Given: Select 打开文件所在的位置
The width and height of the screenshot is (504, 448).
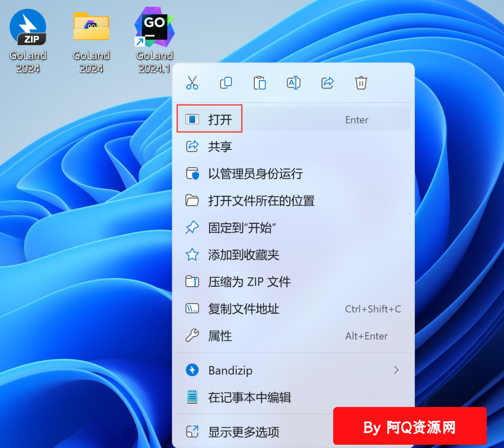Looking at the screenshot, I should tap(293, 201).
